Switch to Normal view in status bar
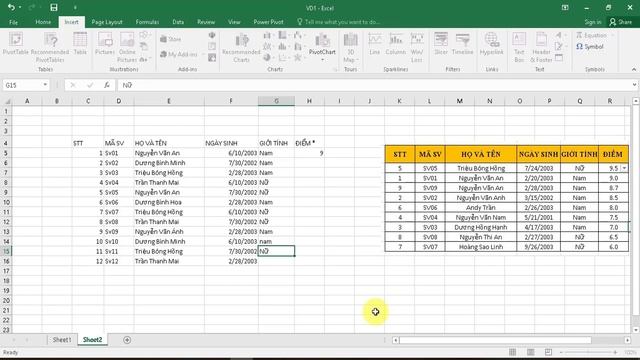Image resolution: width=640 pixels, height=360 pixels. tap(512, 352)
